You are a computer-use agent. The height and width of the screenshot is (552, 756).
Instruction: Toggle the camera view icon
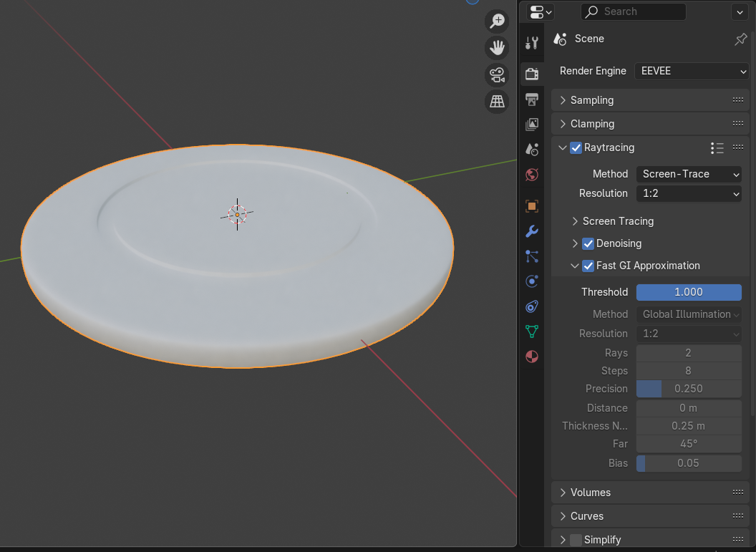click(x=497, y=74)
